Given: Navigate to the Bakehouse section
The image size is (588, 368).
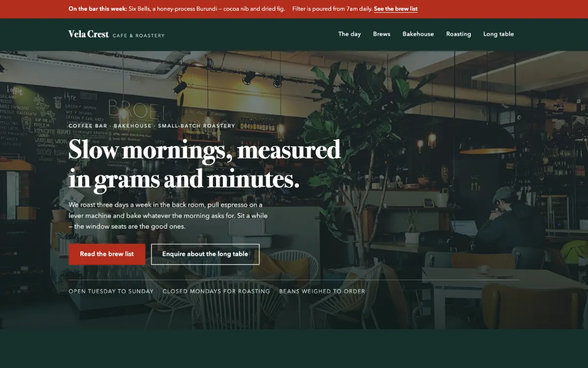Looking at the screenshot, I should 418,34.
